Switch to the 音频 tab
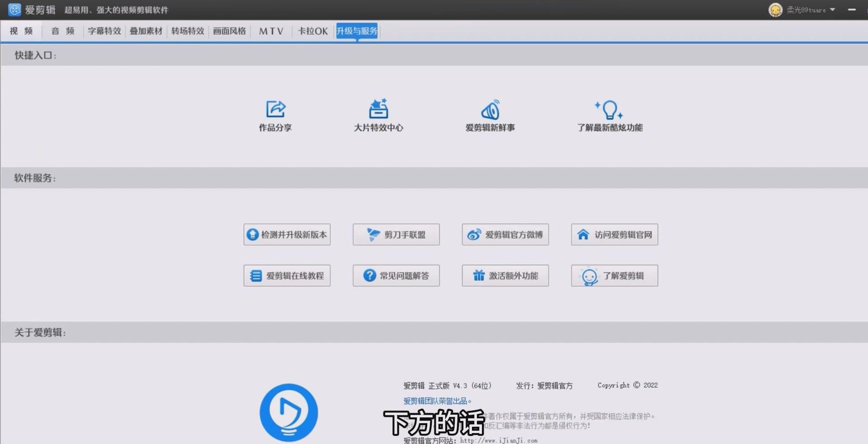868x444 pixels. coord(62,31)
